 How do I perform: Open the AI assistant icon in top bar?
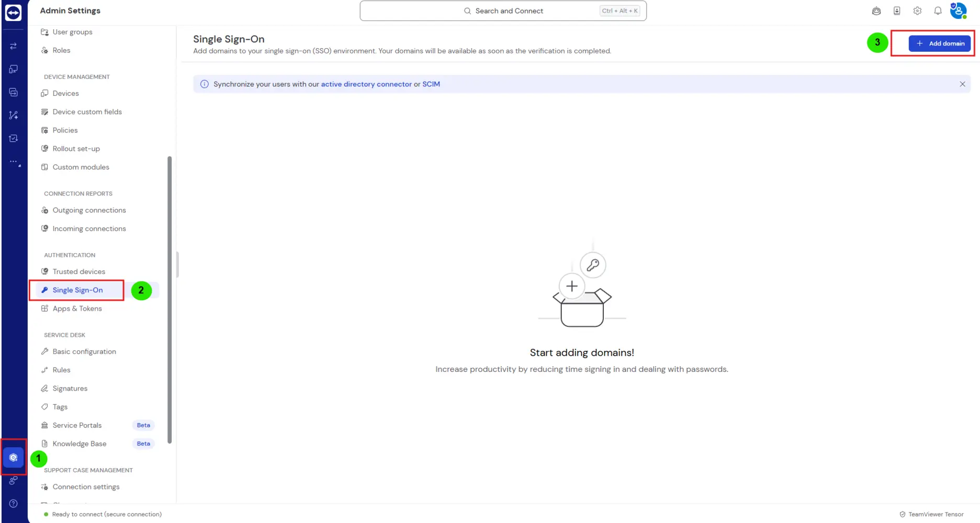coord(876,10)
